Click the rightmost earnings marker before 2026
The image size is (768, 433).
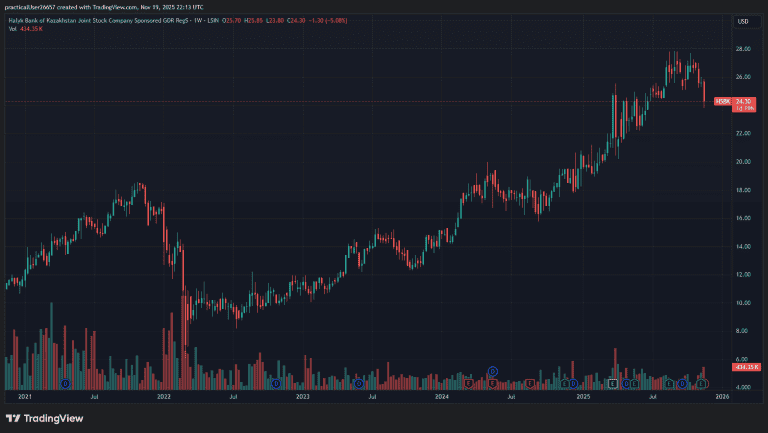point(703,383)
